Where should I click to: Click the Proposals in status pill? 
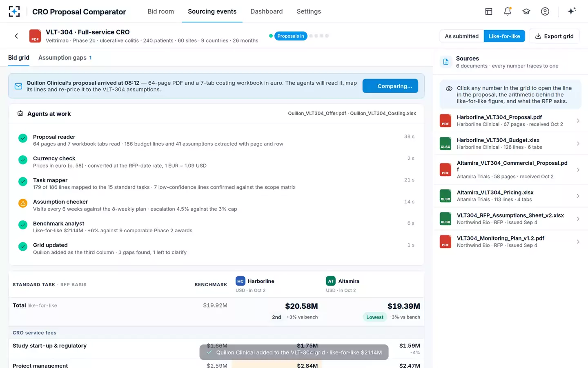click(291, 36)
